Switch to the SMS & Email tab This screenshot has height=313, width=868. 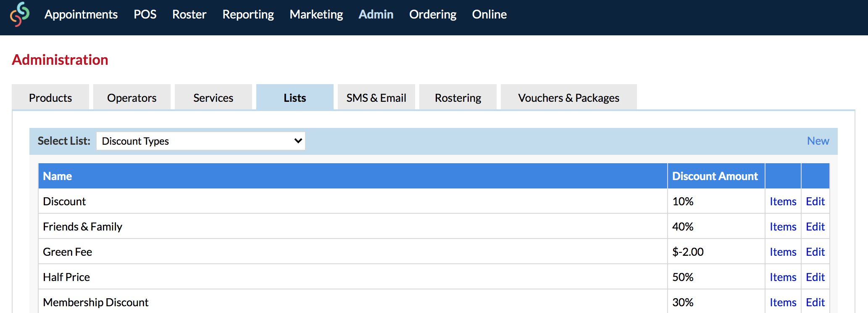point(376,98)
